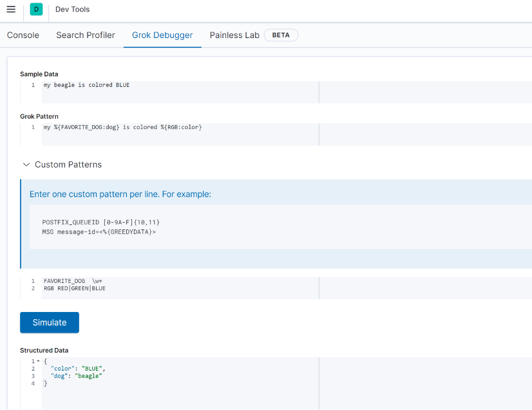
Task: Open the Painless Lab tab
Action: click(x=234, y=35)
